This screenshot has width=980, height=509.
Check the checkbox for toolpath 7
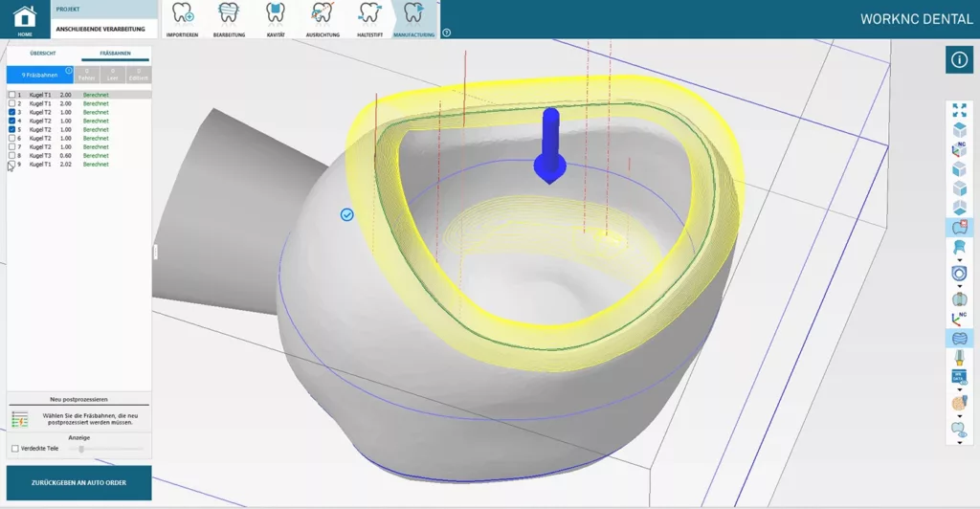click(11, 146)
